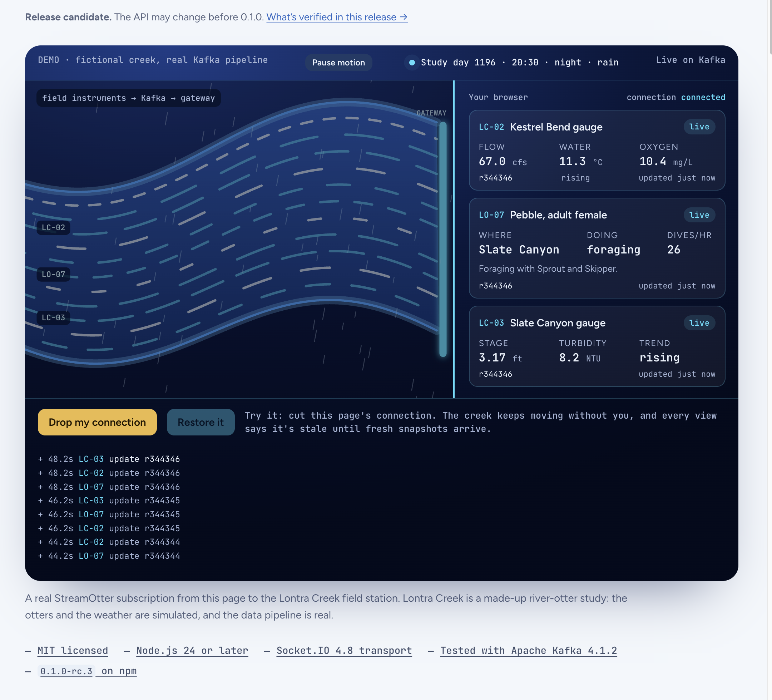This screenshot has height=700, width=772.
Task: Select the Pebble, adult female card title
Action: click(x=558, y=215)
